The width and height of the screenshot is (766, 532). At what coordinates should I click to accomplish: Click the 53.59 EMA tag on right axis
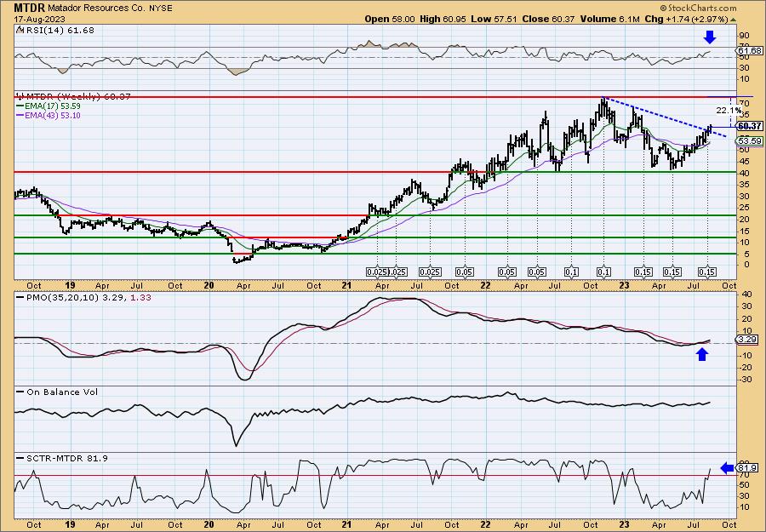point(750,141)
